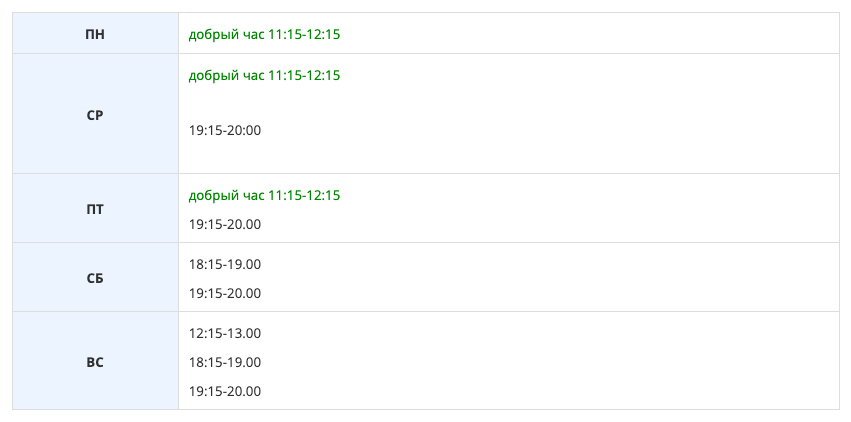Open the green 'добрый час' text in СР row
Screen dimensions: 851x422
pos(226,75)
